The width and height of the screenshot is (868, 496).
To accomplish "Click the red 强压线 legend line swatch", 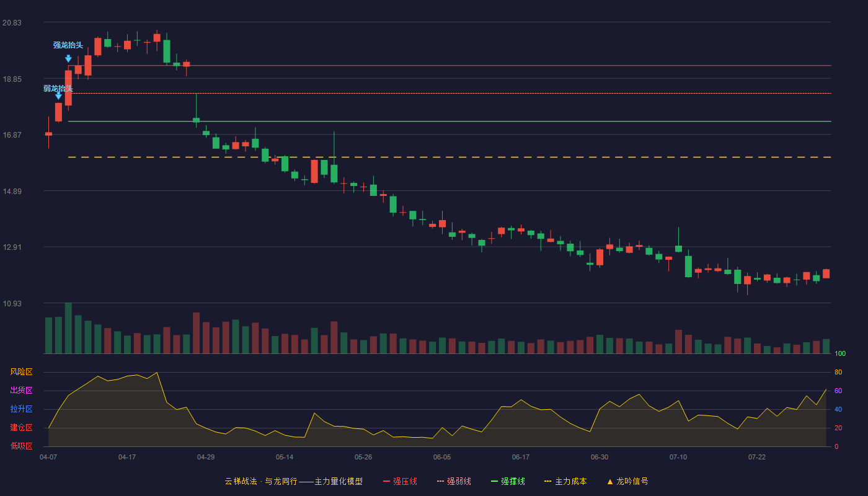I will [387, 481].
